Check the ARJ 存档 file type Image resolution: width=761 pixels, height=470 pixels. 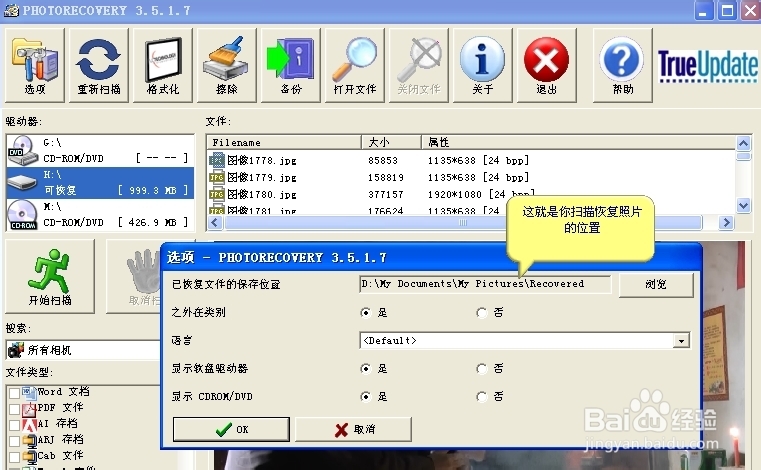click(x=15, y=441)
